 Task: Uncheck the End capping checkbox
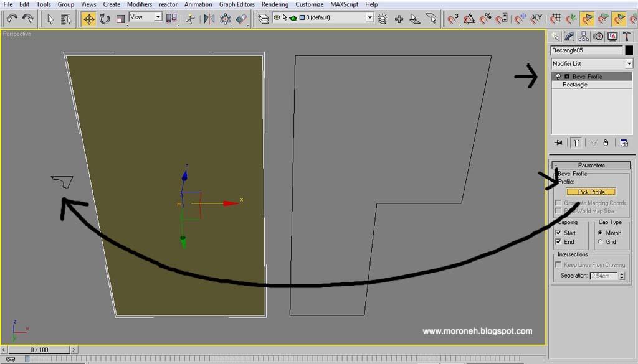[558, 242]
